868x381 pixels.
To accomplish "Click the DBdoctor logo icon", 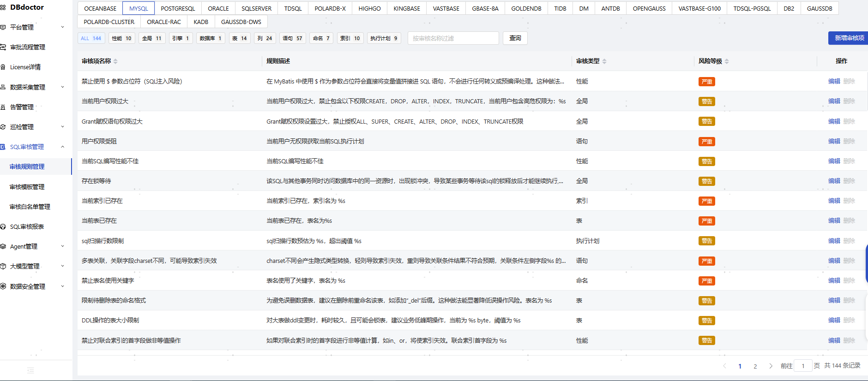I will [x=3, y=7].
